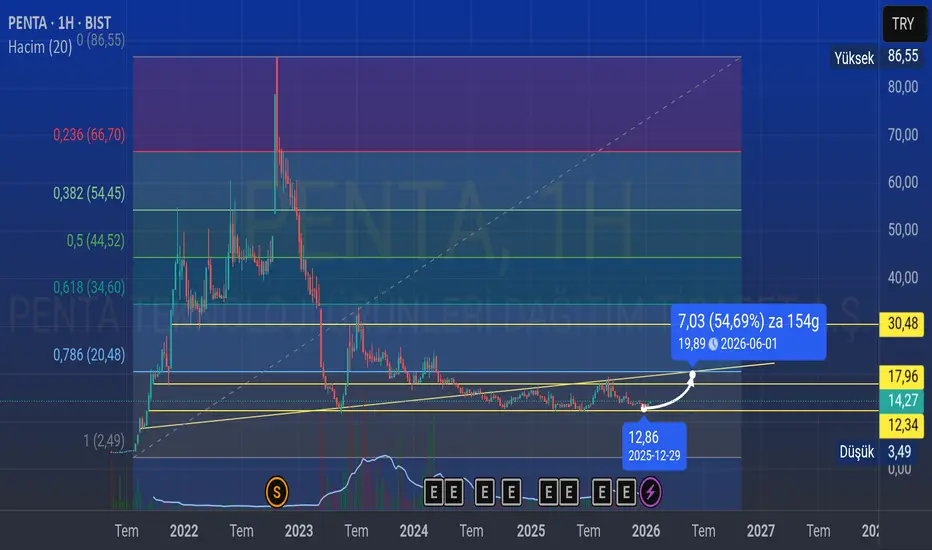Click 2027 on the time axis
This screenshot has height=550, width=932.
(760, 531)
